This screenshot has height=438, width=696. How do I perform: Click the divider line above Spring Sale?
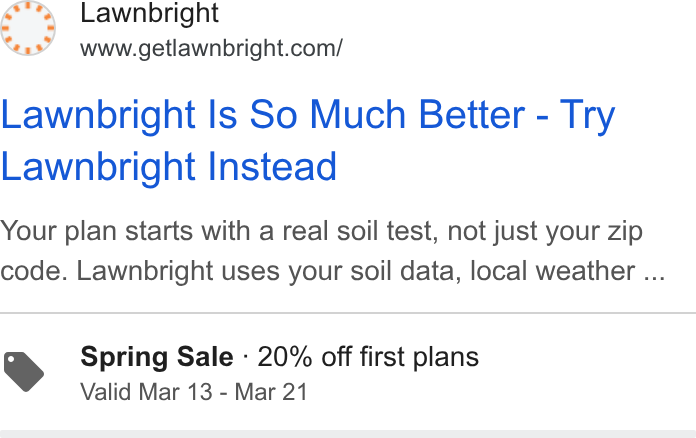tap(348, 313)
